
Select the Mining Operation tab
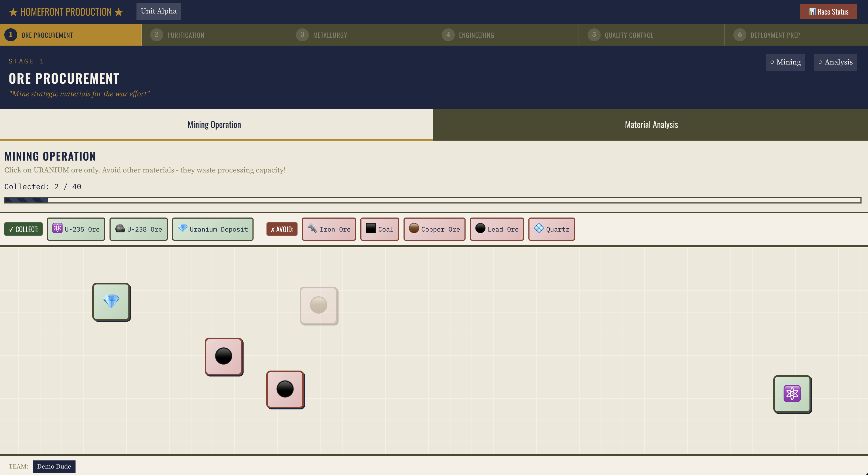coord(214,125)
